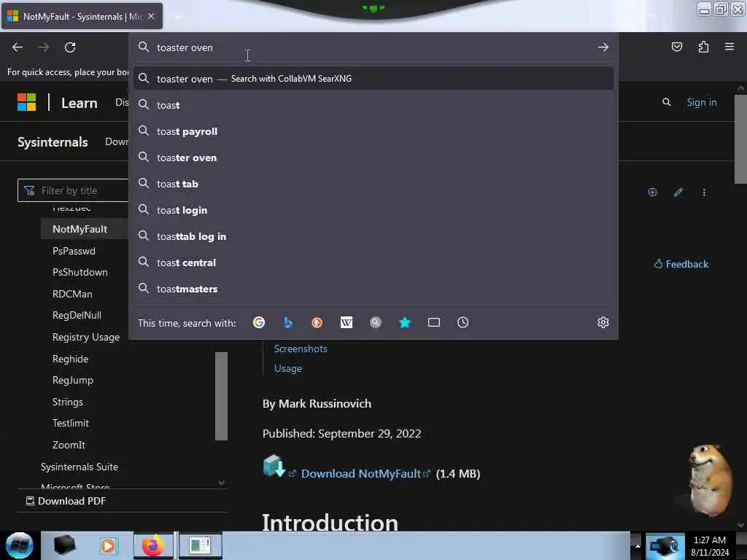The image size is (747, 560).
Task: Open the Screenshots section link
Action: point(301,349)
